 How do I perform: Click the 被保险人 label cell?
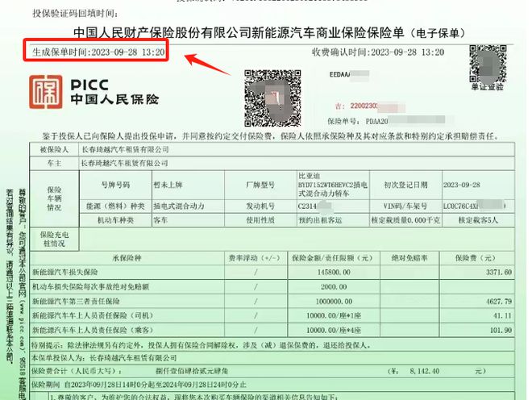click(x=54, y=149)
